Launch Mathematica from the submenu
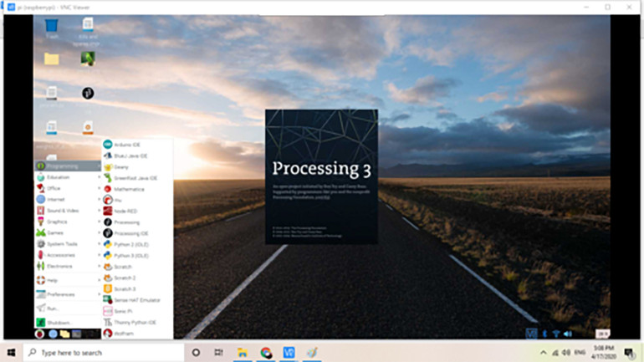This screenshot has width=644, height=362. tap(137, 189)
